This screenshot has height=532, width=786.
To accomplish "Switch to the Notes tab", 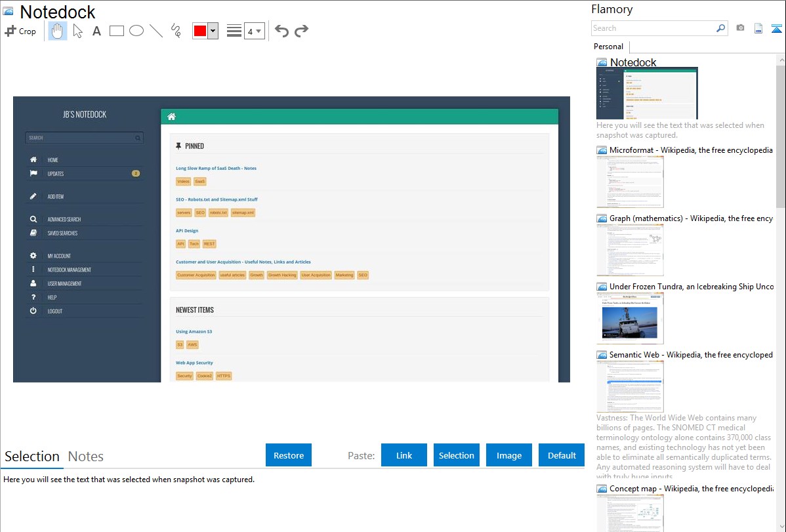I will (86, 457).
